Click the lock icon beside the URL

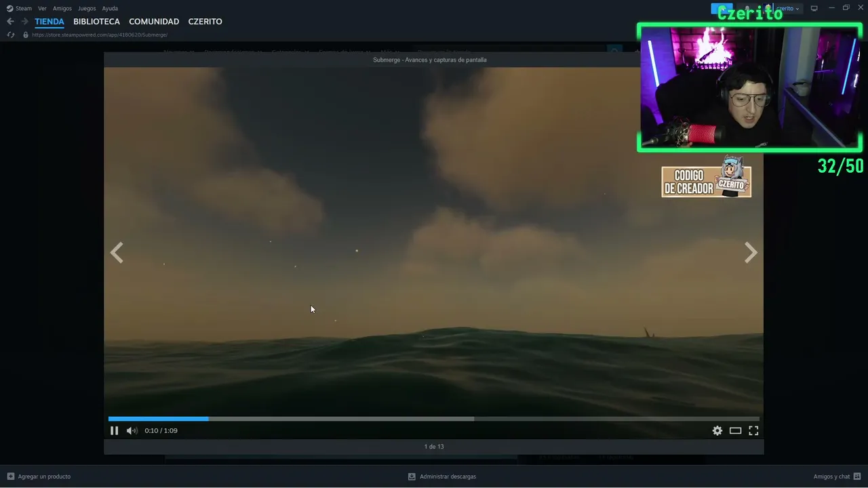(x=26, y=35)
